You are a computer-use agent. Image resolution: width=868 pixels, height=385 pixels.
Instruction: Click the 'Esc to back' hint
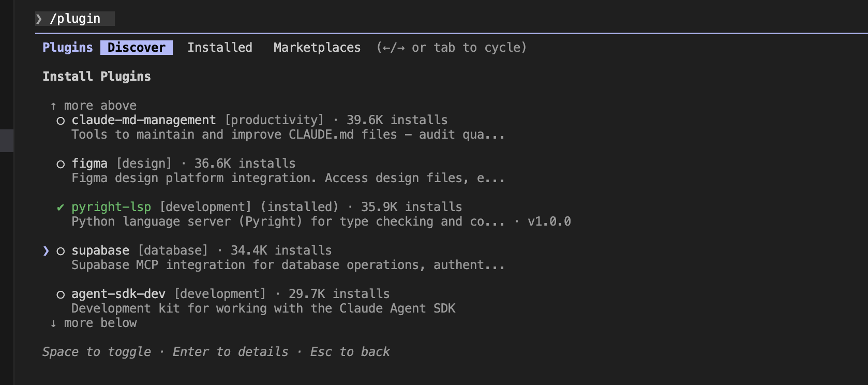click(350, 352)
